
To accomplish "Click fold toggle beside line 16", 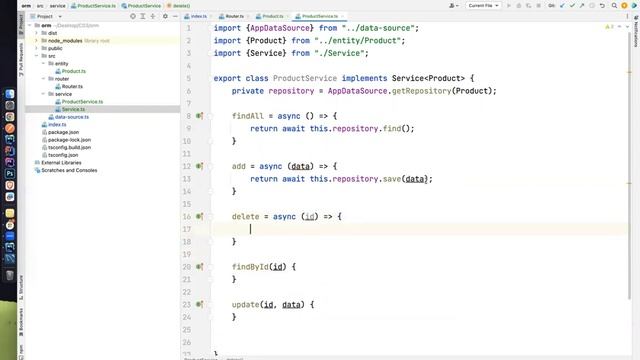I will point(210,217).
